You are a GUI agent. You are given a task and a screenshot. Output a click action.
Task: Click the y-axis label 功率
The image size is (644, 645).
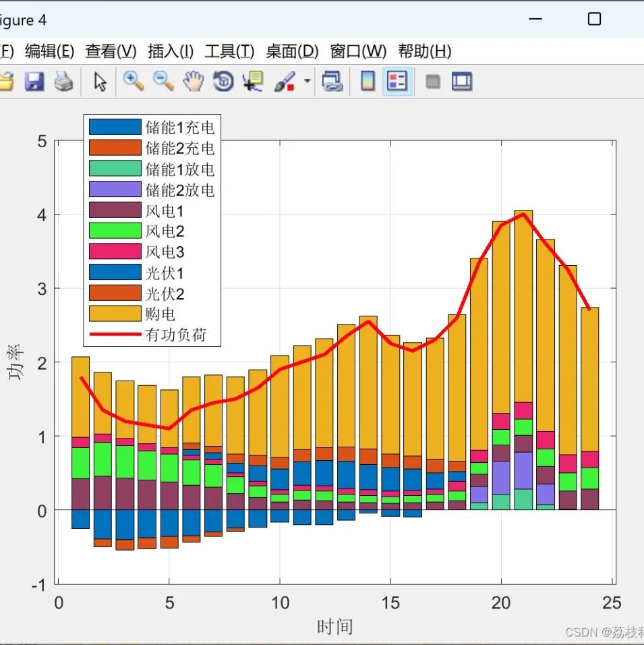(16, 362)
